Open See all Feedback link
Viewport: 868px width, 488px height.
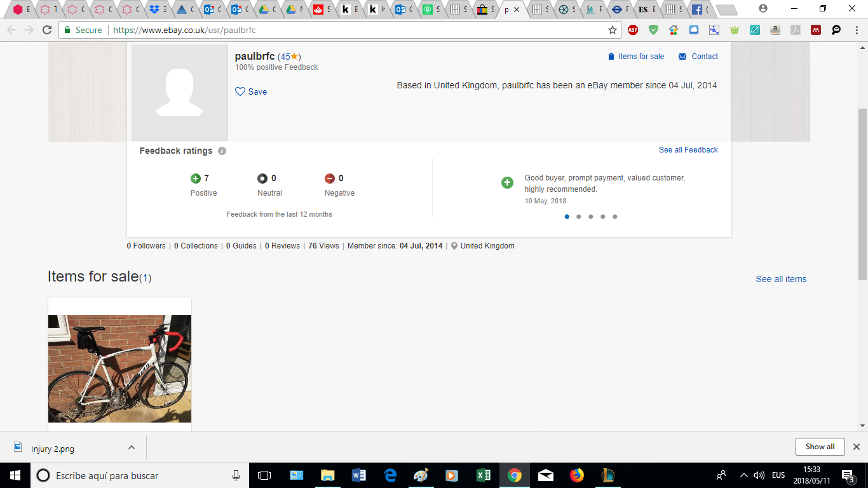coord(688,150)
